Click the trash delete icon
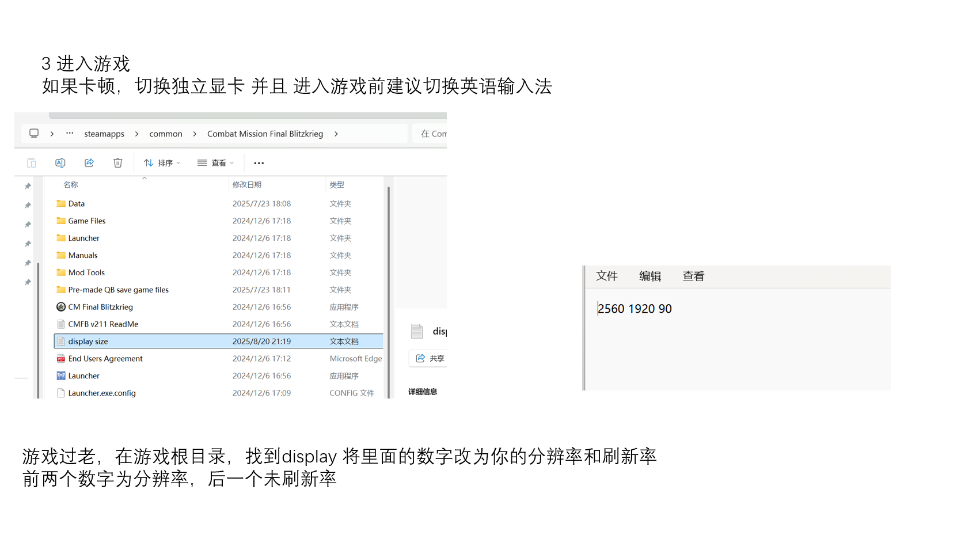Image resolution: width=980 pixels, height=550 pixels. pyautogui.click(x=118, y=163)
